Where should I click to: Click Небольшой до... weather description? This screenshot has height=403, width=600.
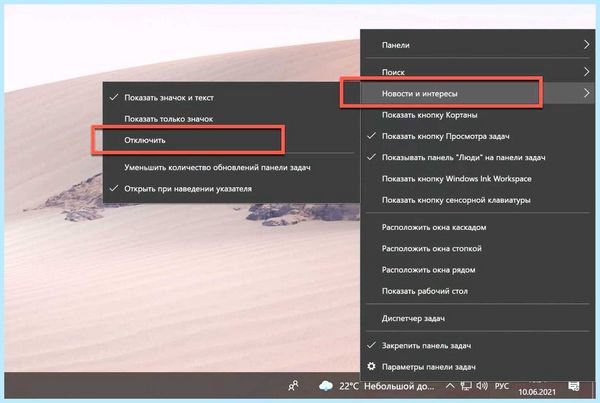tap(399, 386)
